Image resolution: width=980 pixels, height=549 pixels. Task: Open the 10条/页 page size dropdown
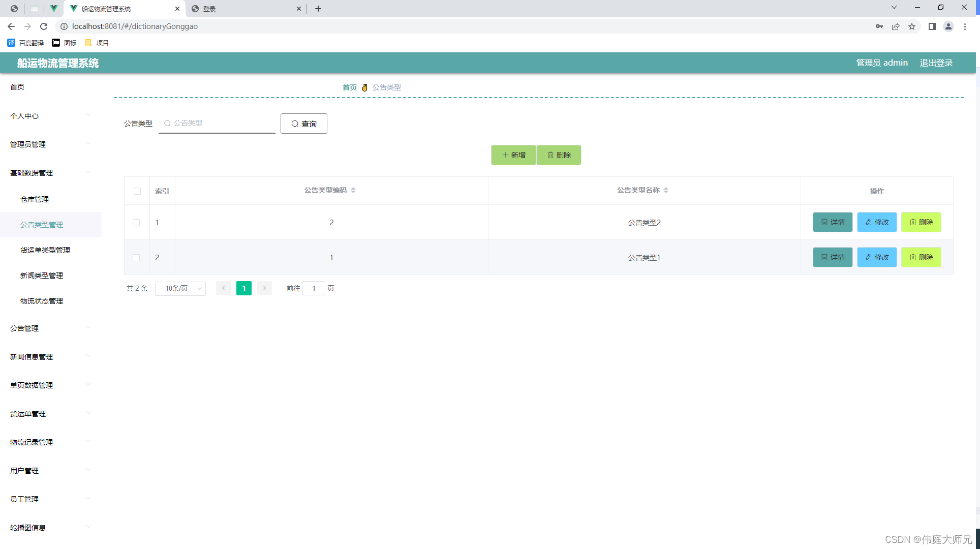180,288
